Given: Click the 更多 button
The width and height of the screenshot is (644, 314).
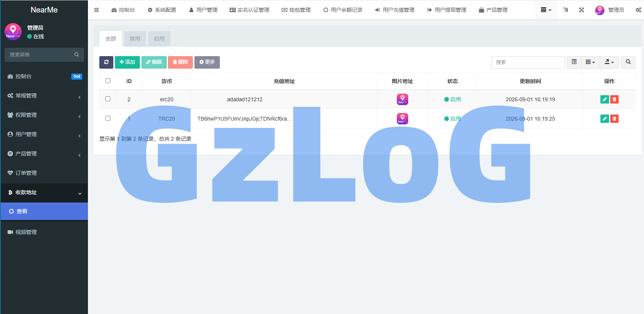Looking at the screenshot, I should pyautogui.click(x=207, y=62).
